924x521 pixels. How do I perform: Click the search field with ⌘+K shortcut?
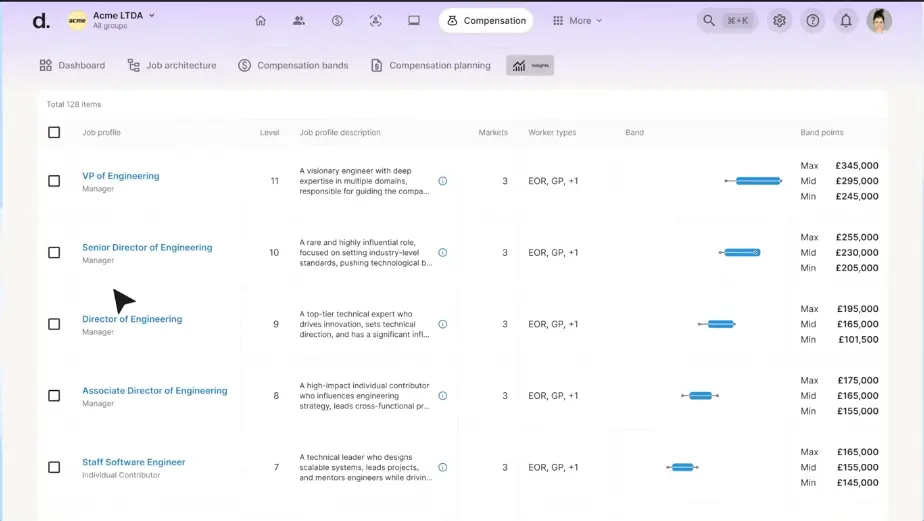(726, 21)
